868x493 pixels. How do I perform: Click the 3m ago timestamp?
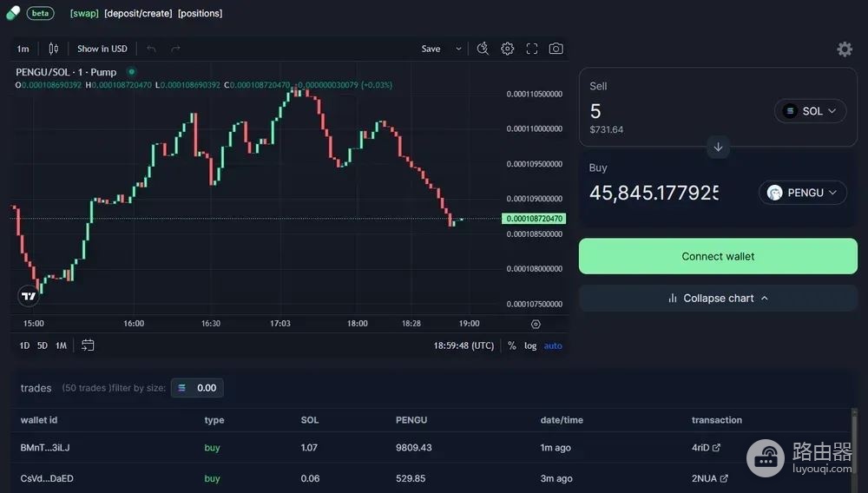[556, 478]
